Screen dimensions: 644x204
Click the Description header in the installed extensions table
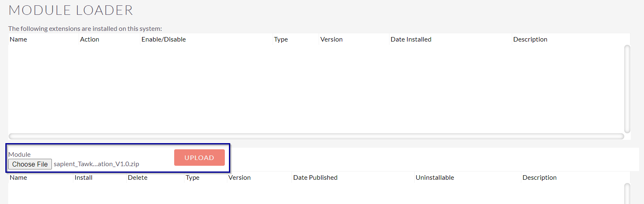tap(530, 39)
